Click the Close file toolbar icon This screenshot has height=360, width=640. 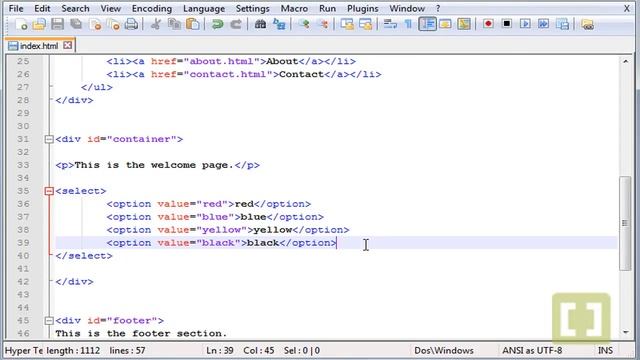point(95,24)
